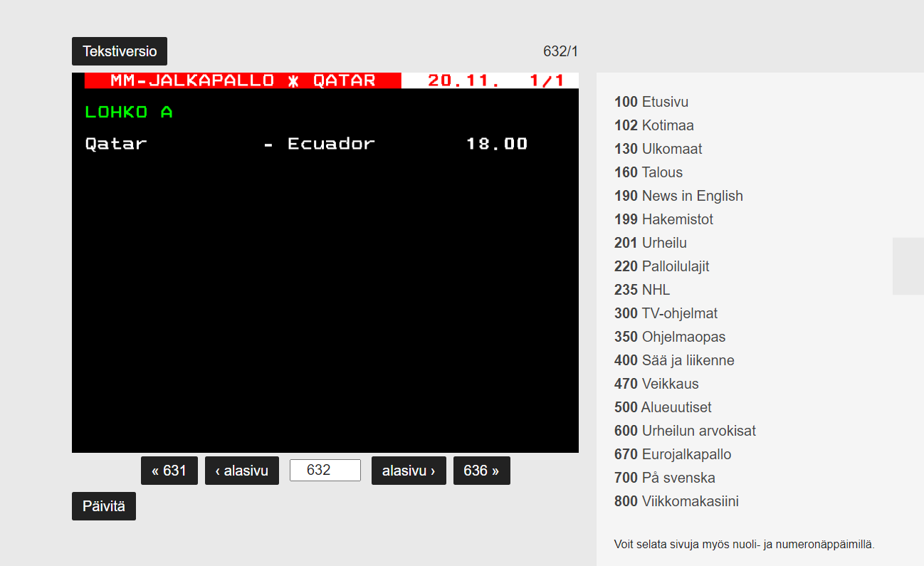Open 190 News in English

678,196
